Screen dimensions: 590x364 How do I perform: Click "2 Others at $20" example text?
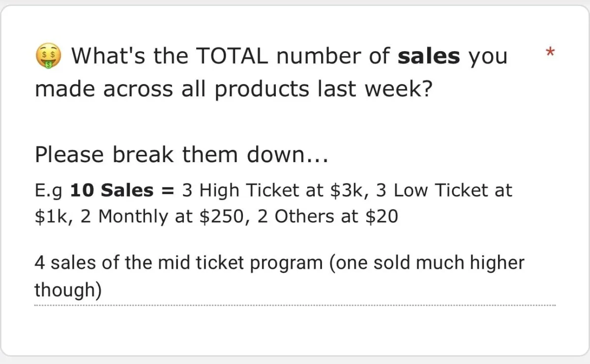click(327, 217)
